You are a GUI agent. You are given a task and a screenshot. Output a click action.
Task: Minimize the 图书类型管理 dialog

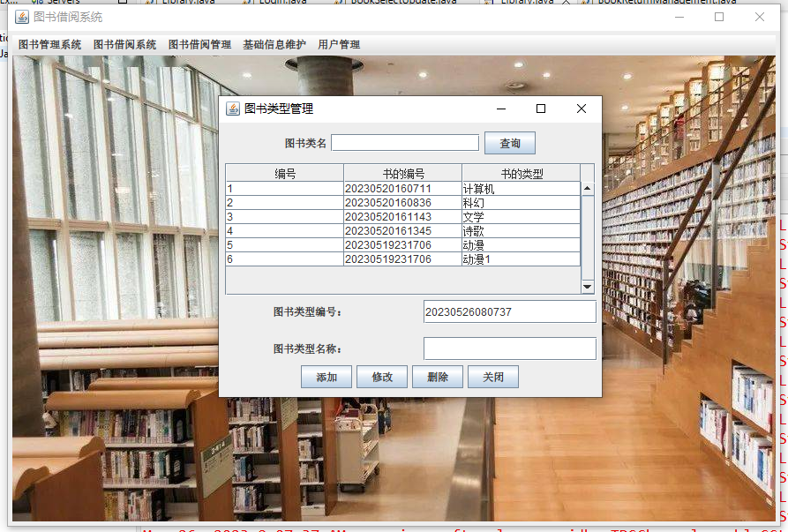pyautogui.click(x=501, y=109)
